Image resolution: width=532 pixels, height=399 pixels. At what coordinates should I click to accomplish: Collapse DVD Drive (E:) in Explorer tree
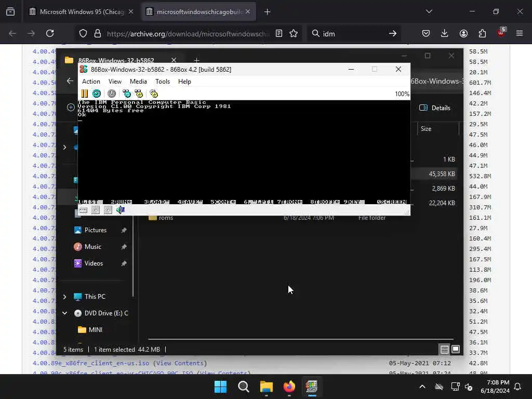pyautogui.click(x=64, y=313)
